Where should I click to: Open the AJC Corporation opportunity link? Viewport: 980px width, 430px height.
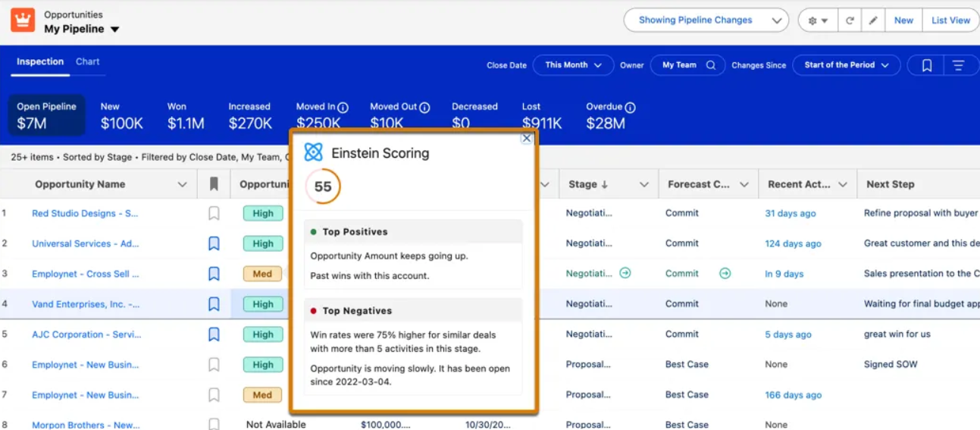point(86,334)
